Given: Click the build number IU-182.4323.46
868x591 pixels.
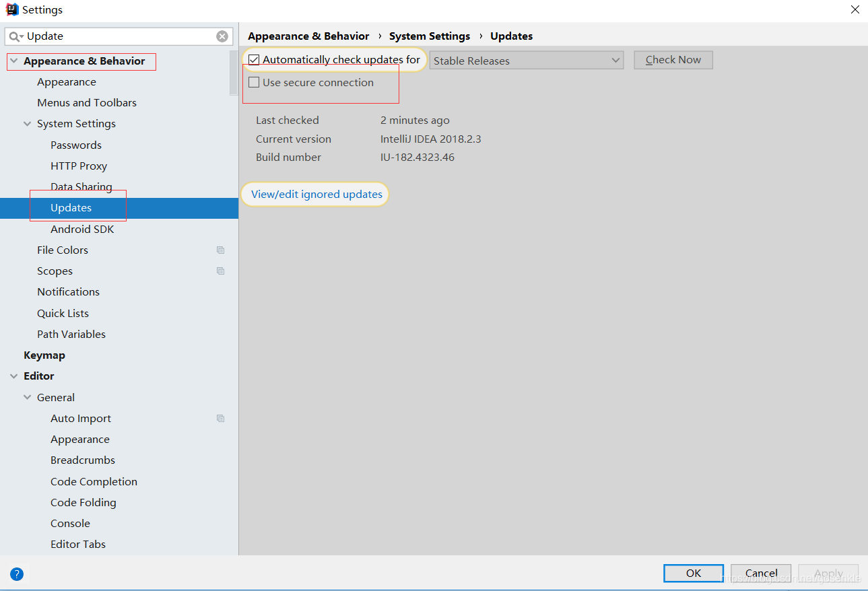Looking at the screenshot, I should pos(418,158).
